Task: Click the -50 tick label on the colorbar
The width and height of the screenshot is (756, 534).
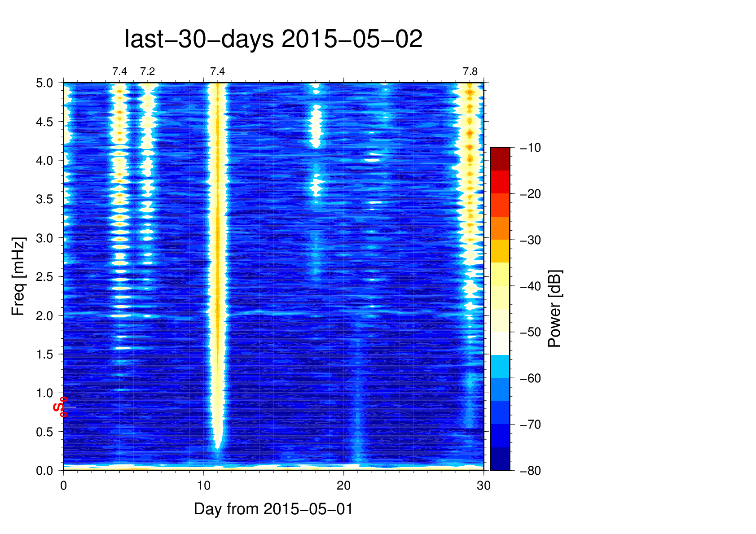Action: click(x=530, y=333)
